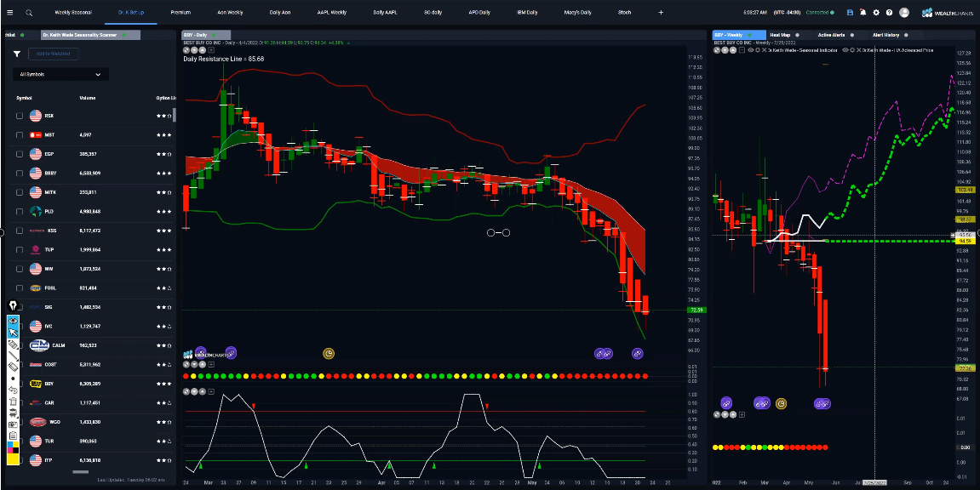Select the dot stroke-size option
Viewport: 980px width, 490px height.
pos(13,379)
